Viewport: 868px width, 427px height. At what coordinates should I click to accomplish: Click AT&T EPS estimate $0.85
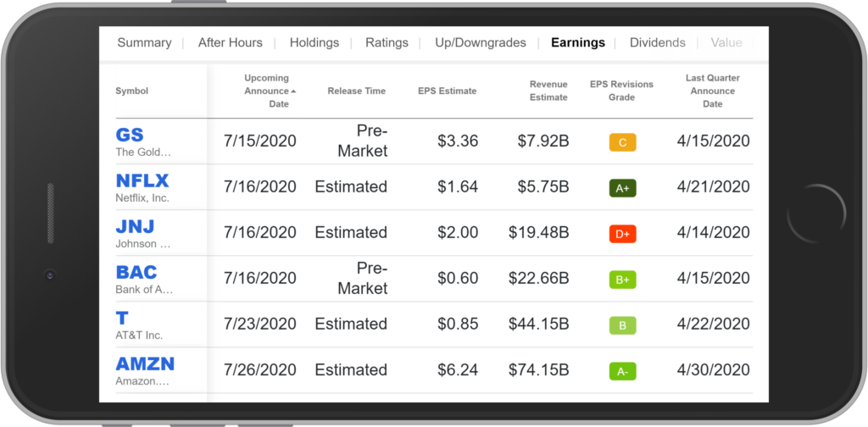[458, 324]
